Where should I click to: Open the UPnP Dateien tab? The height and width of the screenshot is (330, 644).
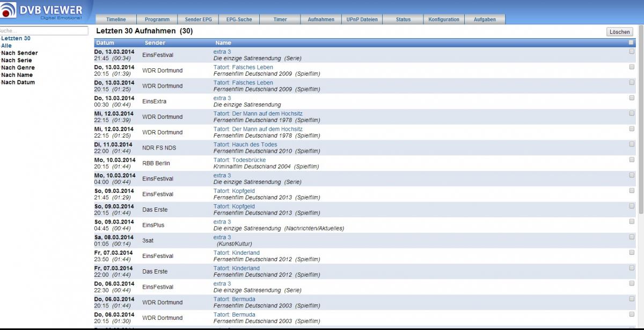(x=362, y=19)
